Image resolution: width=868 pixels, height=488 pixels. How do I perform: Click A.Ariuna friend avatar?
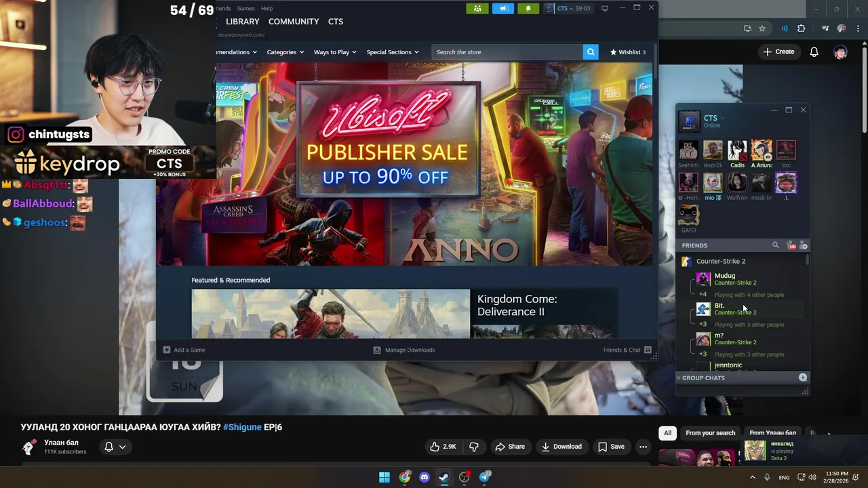point(762,150)
